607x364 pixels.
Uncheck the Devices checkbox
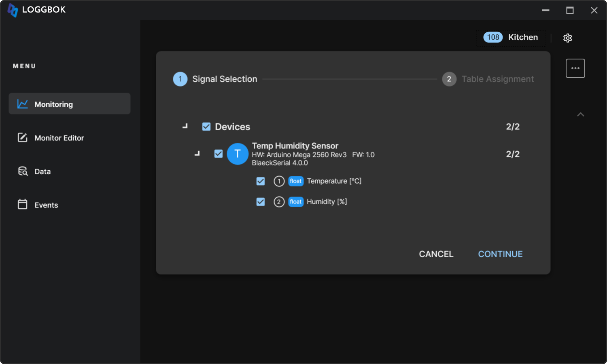click(206, 127)
